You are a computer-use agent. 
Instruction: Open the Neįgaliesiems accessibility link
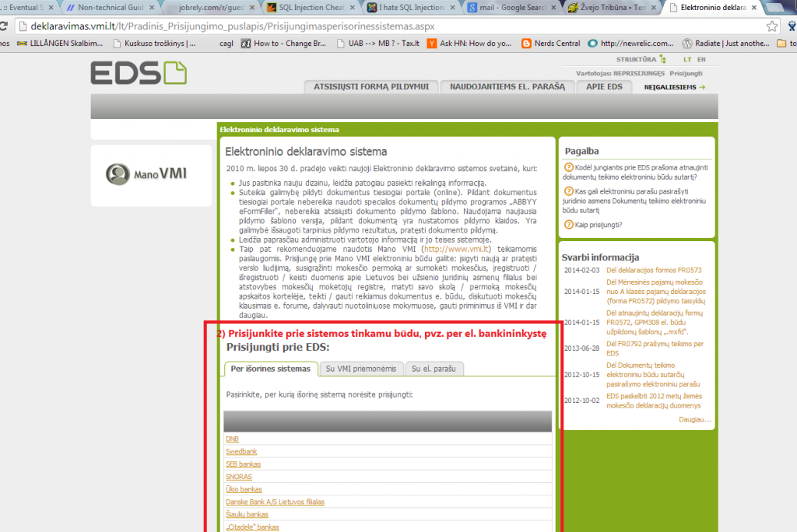tap(673, 87)
